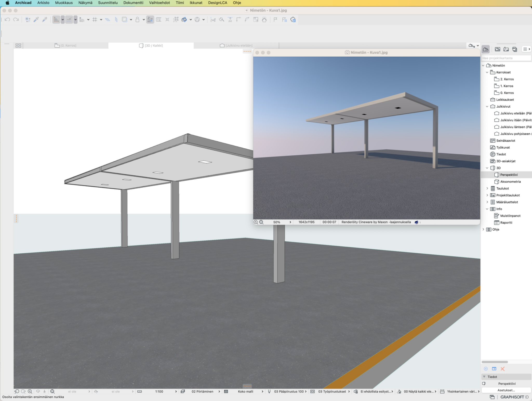Screen dimensions: 532x401
Task: Toggle Snap Guides and Points
Action: click(69, 19)
